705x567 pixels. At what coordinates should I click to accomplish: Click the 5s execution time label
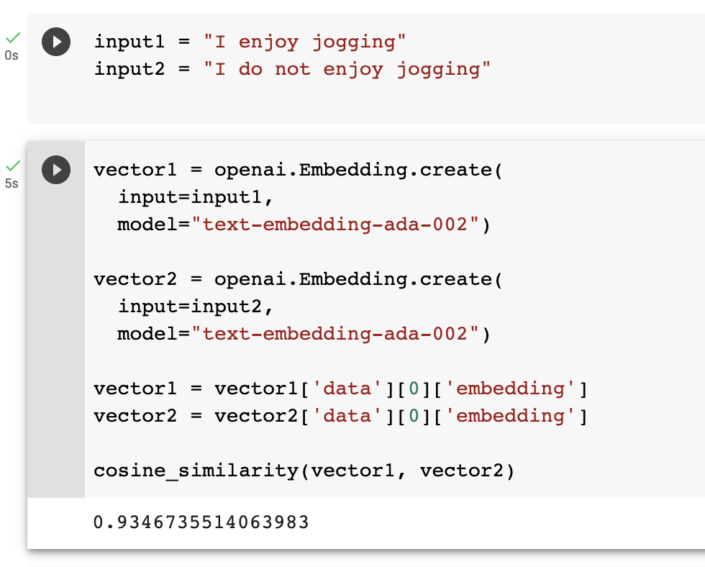pyautogui.click(x=12, y=184)
